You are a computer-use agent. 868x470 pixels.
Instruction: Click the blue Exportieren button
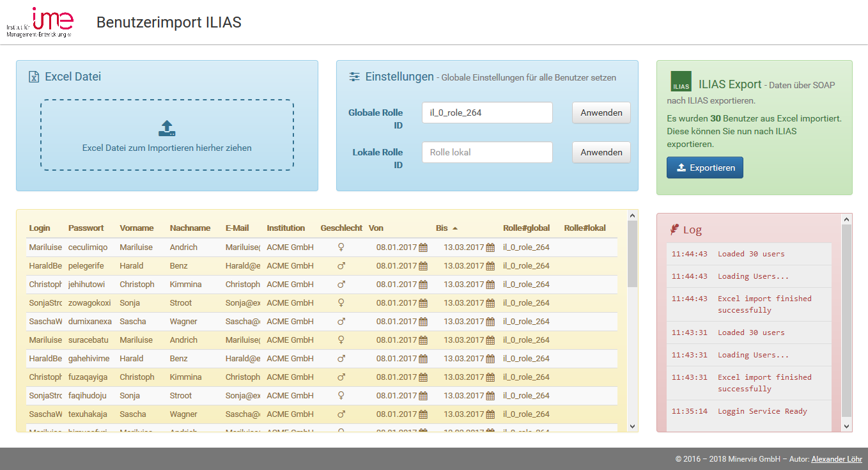(705, 168)
